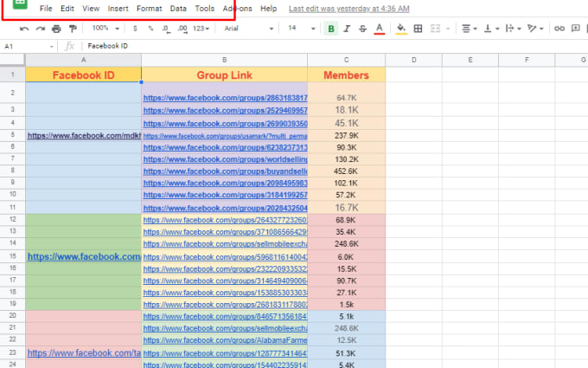
Task: Select column A header
Action: [x=83, y=60]
